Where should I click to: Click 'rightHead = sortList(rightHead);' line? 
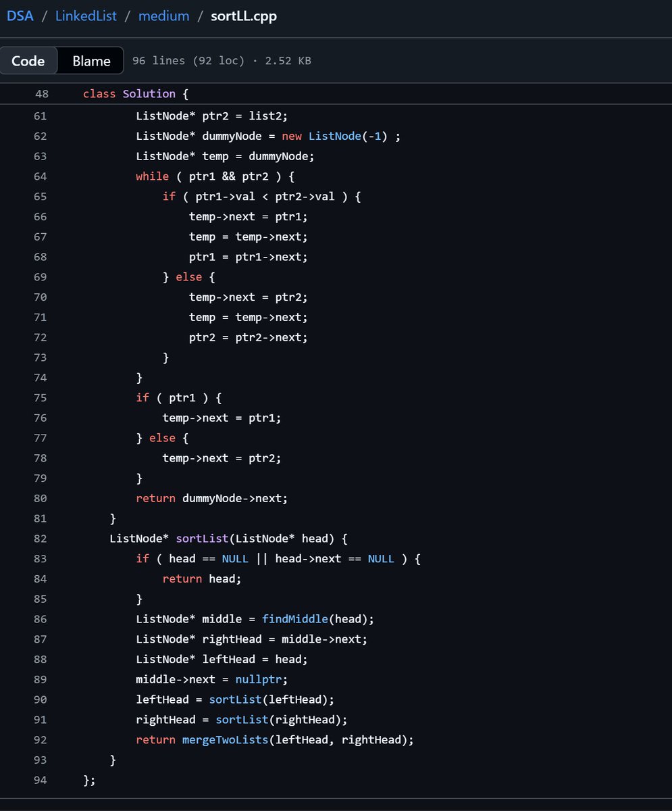(242, 720)
